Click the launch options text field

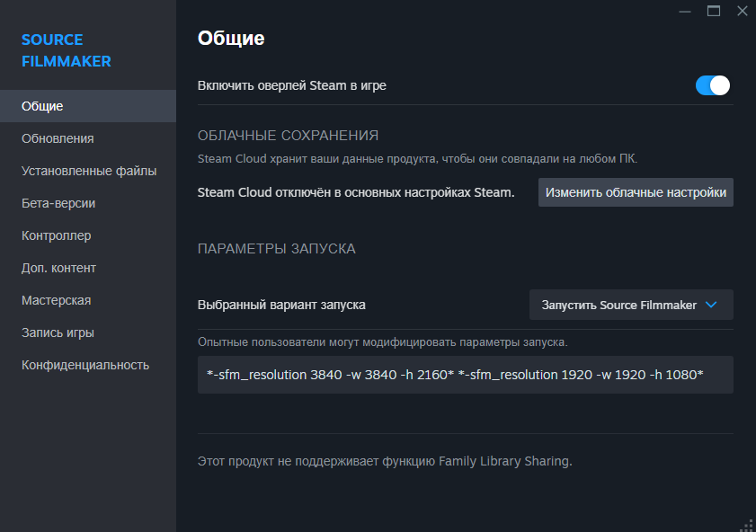[x=466, y=375]
